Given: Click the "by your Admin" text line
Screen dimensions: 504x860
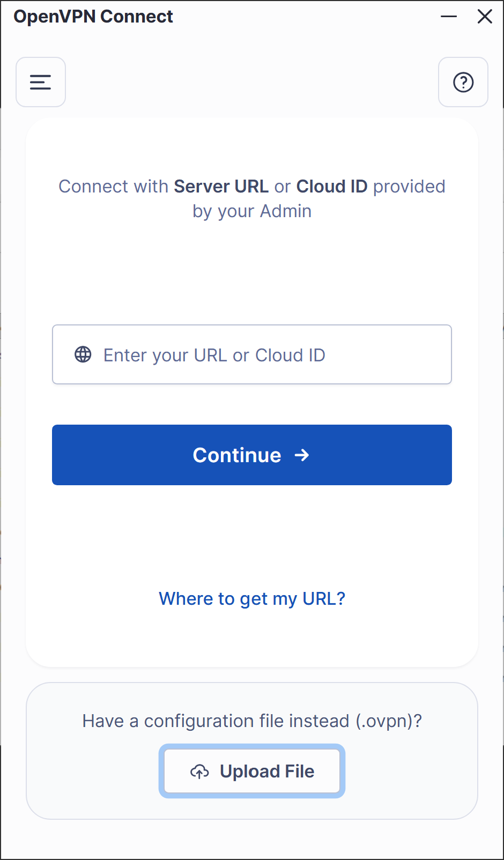Looking at the screenshot, I should [x=252, y=211].
